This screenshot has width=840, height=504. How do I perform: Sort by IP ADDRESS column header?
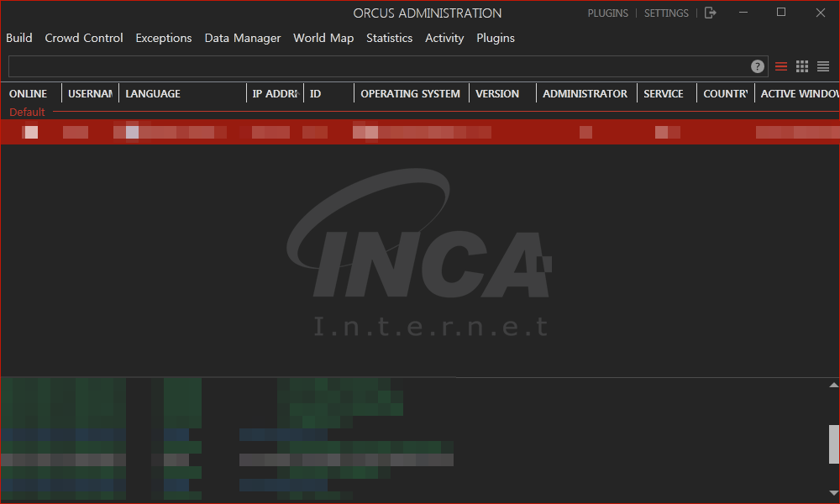point(275,94)
